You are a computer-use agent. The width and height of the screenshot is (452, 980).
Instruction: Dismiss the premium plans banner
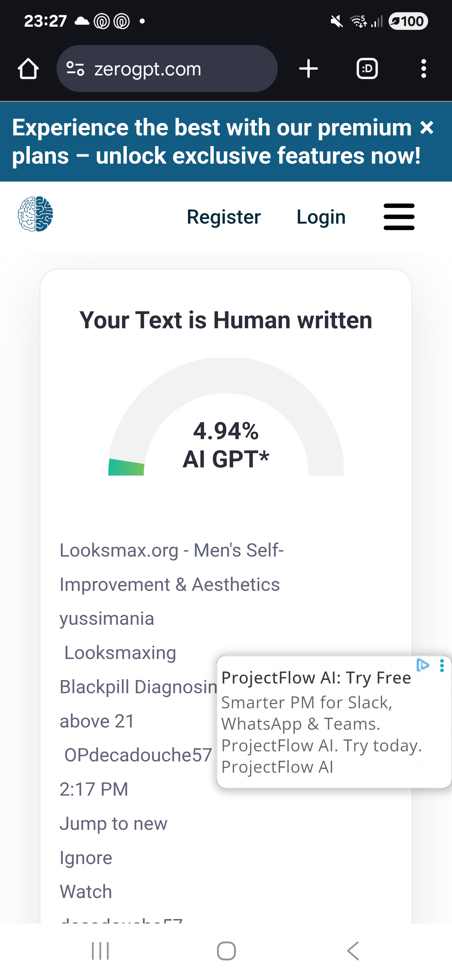tap(427, 128)
